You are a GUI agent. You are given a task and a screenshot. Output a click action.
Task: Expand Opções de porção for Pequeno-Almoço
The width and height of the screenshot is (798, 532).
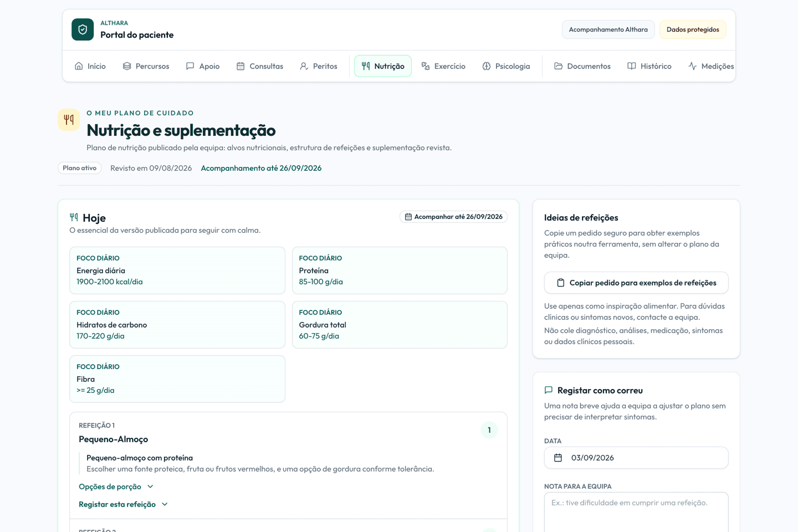pyautogui.click(x=116, y=487)
